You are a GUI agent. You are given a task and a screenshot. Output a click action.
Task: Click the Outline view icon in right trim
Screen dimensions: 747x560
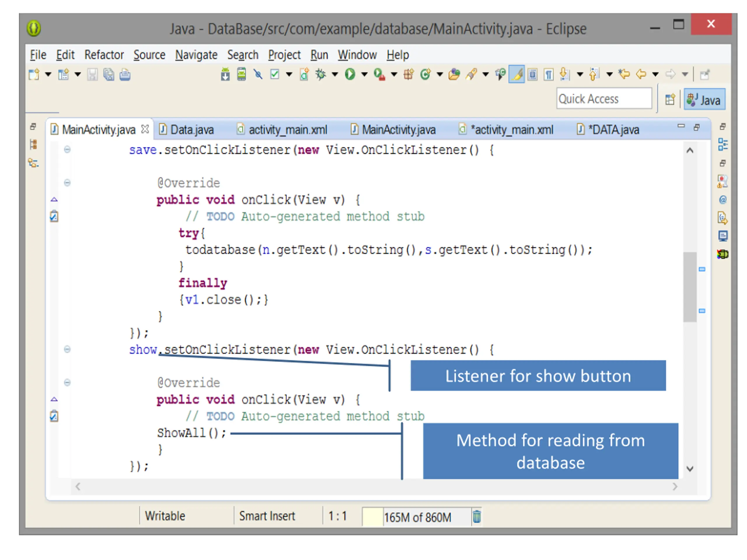click(723, 144)
